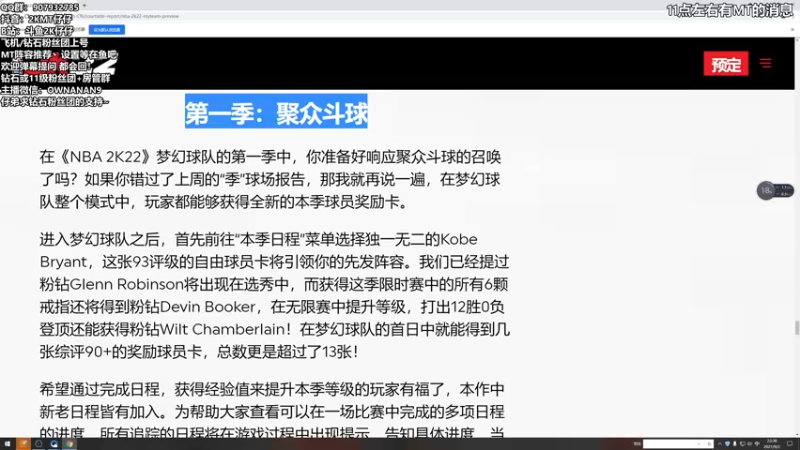Viewport: 800px width, 450px height.
Task: Open the Windows Start menu
Action: 7,444
